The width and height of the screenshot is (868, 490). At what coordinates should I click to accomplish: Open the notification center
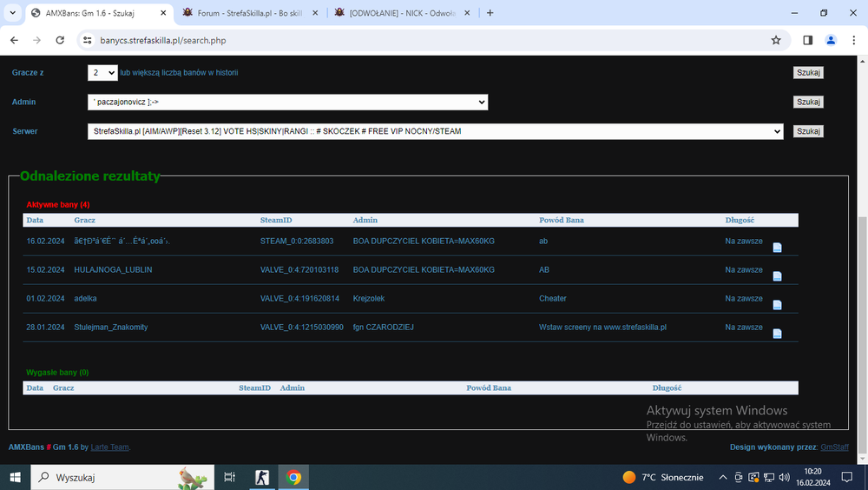coord(847,477)
